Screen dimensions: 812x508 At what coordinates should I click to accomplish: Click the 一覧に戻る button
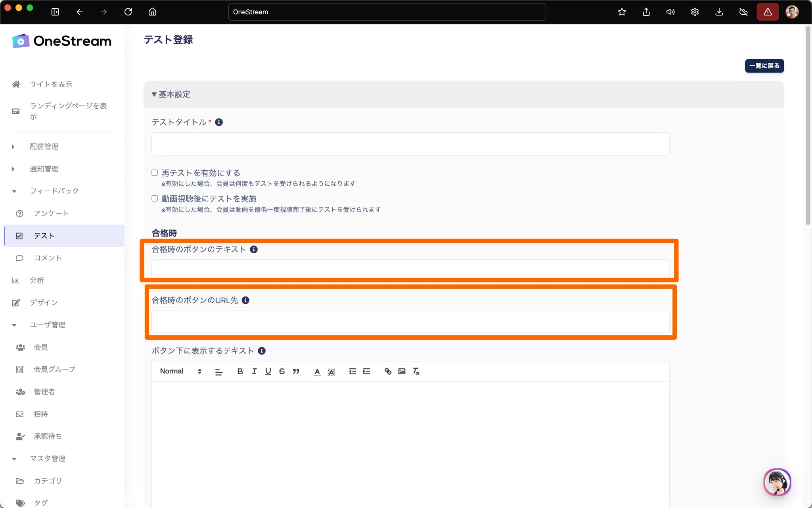point(764,66)
